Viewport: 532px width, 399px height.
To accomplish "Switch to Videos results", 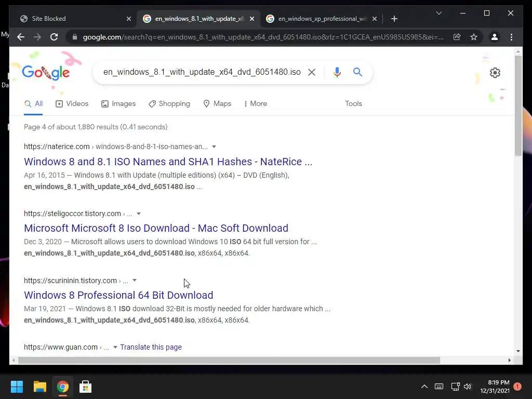I will pyautogui.click(x=72, y=103).
